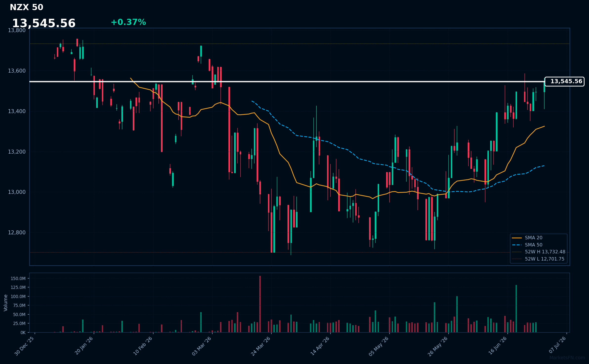The width and height of the screenshot is (589, 364).
Task: Click the 24 Mar '26 date label
Action: 261,346
